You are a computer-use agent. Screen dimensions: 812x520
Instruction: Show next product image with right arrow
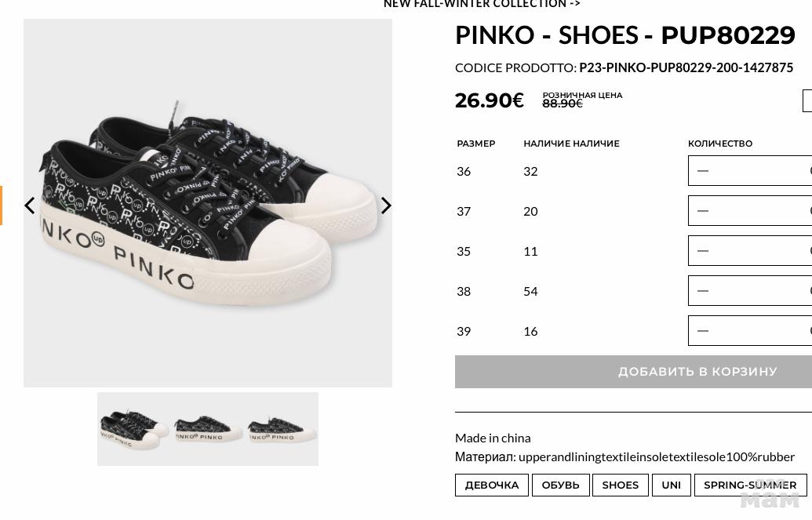pos(386,205)
